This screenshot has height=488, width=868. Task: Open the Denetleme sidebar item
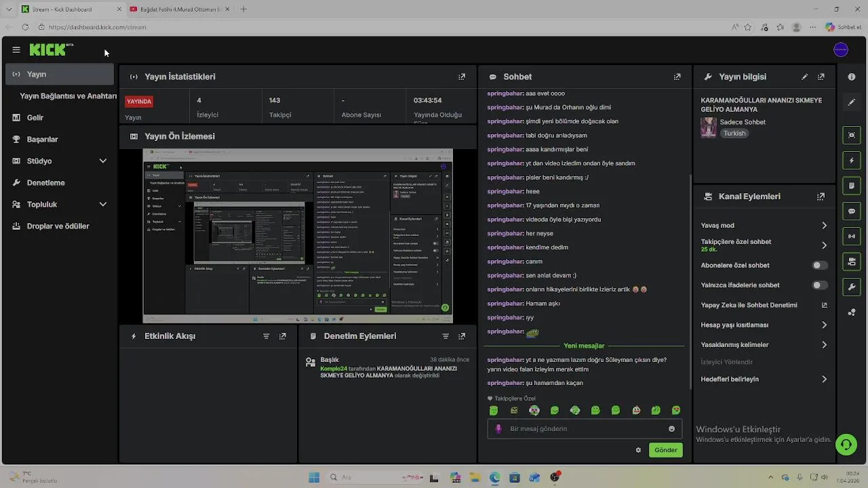60,183
